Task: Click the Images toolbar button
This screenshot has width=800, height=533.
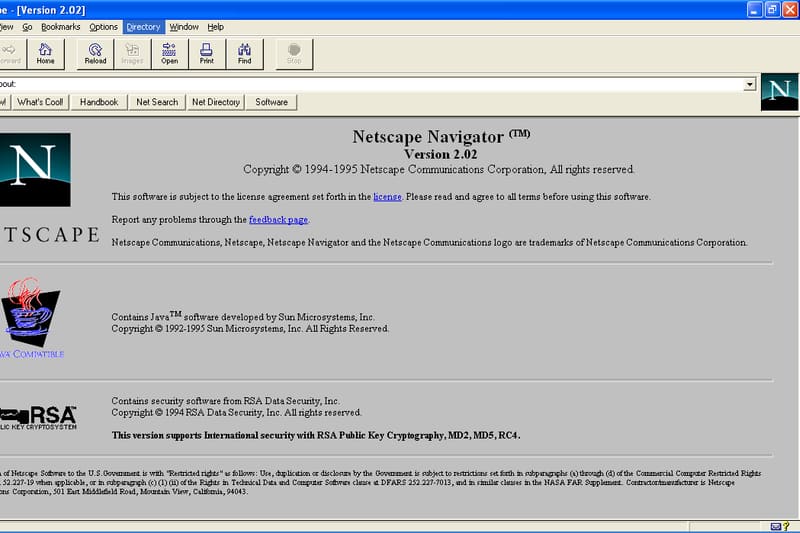Action: pos(132,54)
